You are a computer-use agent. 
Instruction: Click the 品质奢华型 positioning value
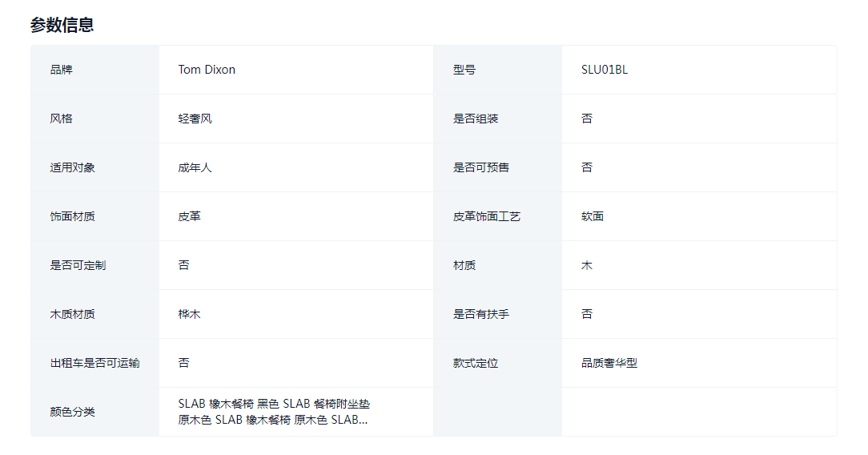[x=609, y=363]
